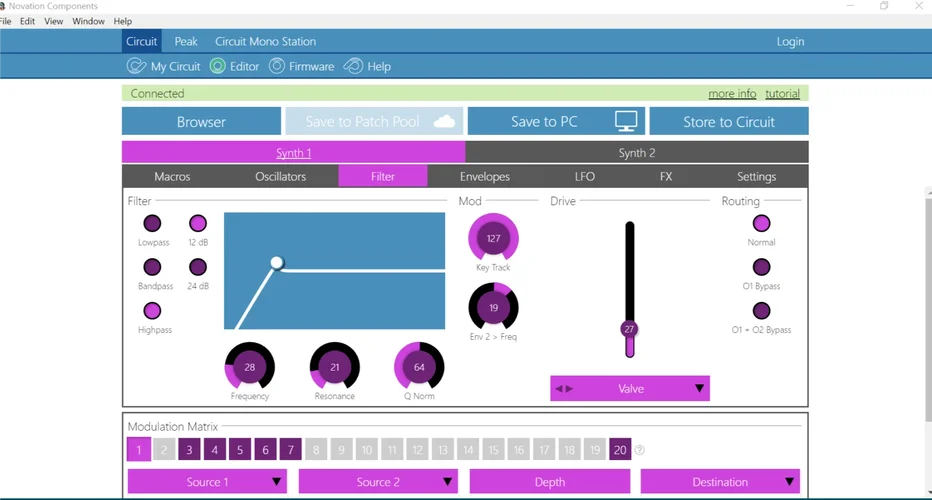Click the Browser button
The width and height of the screenshot is (932, 500).
[201, 122]
